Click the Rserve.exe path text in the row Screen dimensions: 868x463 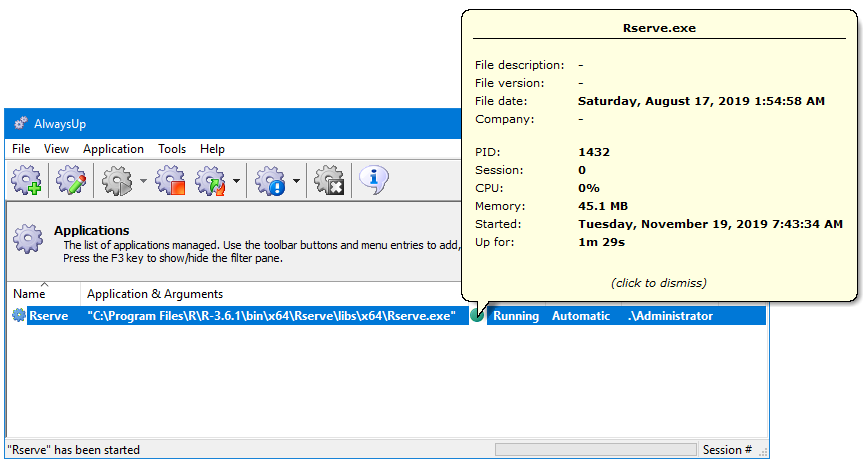coord(271,316)
